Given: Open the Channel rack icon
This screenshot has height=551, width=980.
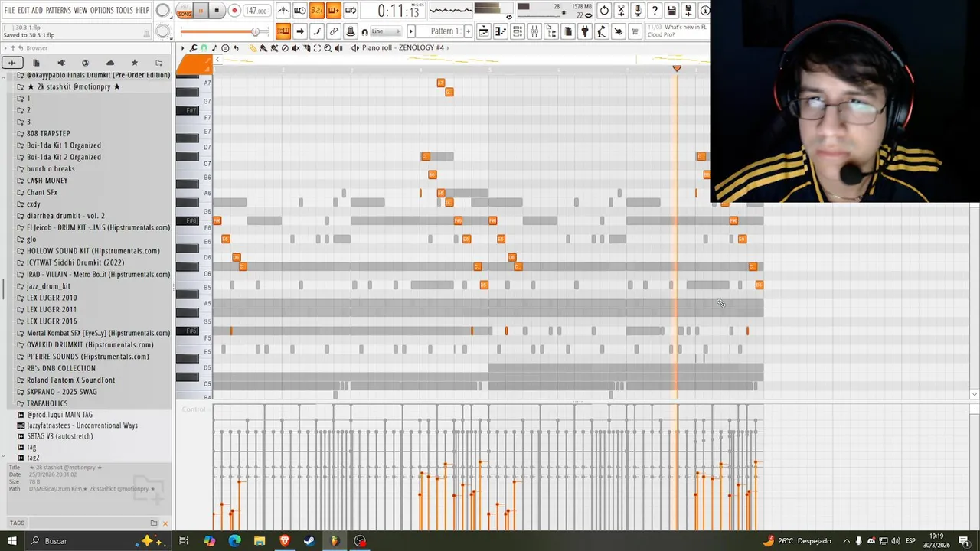Looking at the screenshot, I should pos(518,31).
